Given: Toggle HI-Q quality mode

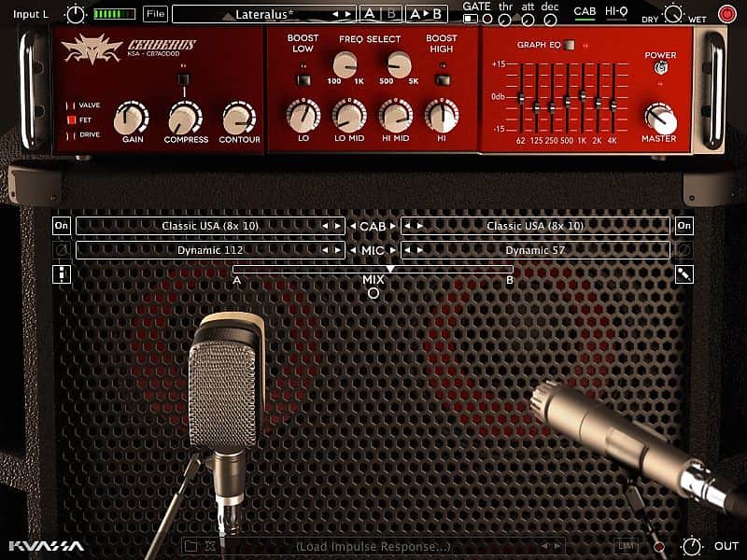Looking at the screenshot, I should tap(616, 12).
